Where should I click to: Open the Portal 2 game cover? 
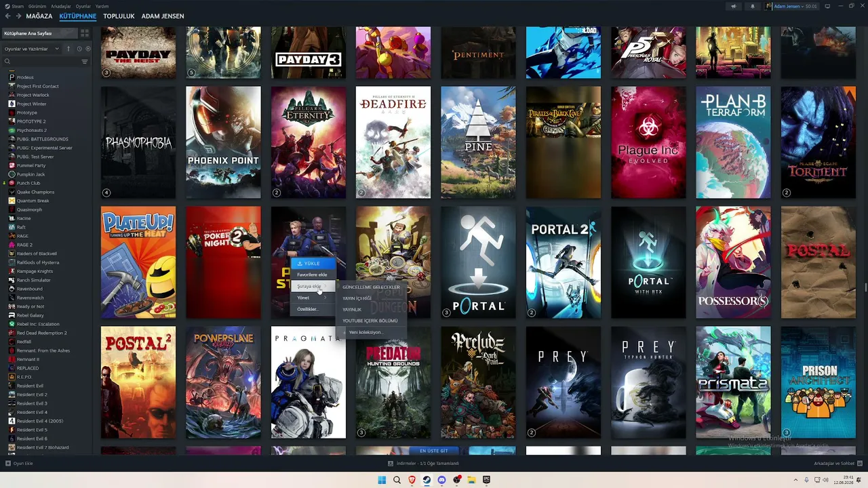[564, 262]
